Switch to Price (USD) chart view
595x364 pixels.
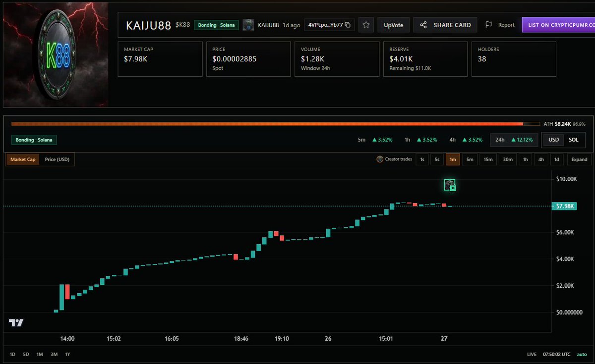[x=57, y=159]
